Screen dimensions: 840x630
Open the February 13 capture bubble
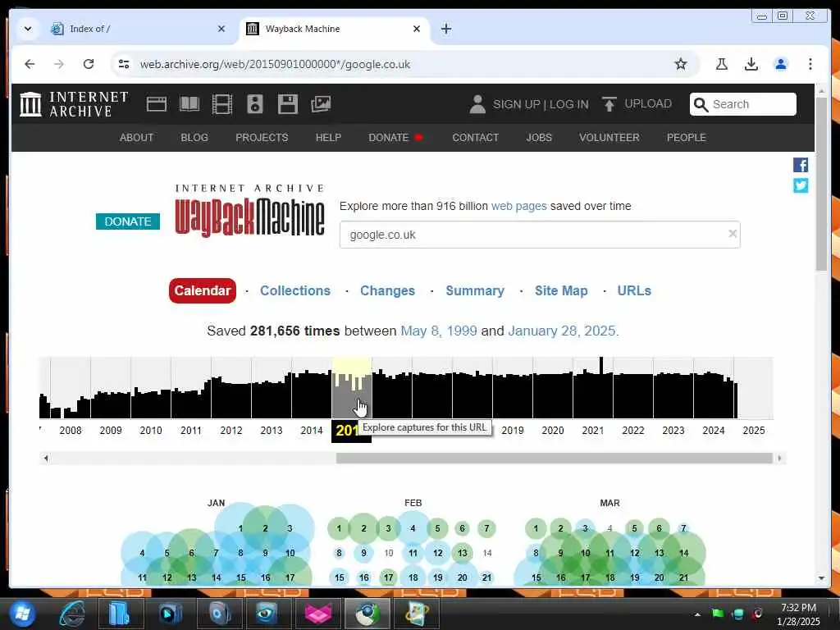tap(462, 553)
